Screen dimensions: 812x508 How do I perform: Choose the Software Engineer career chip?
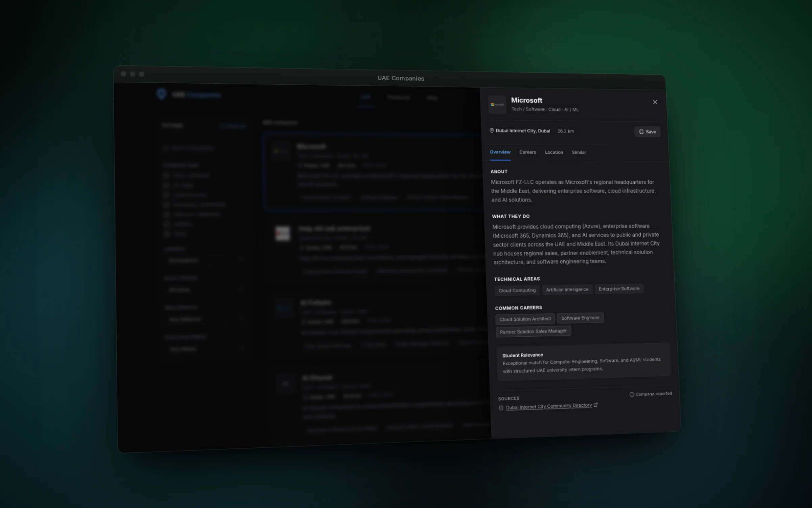580,318
